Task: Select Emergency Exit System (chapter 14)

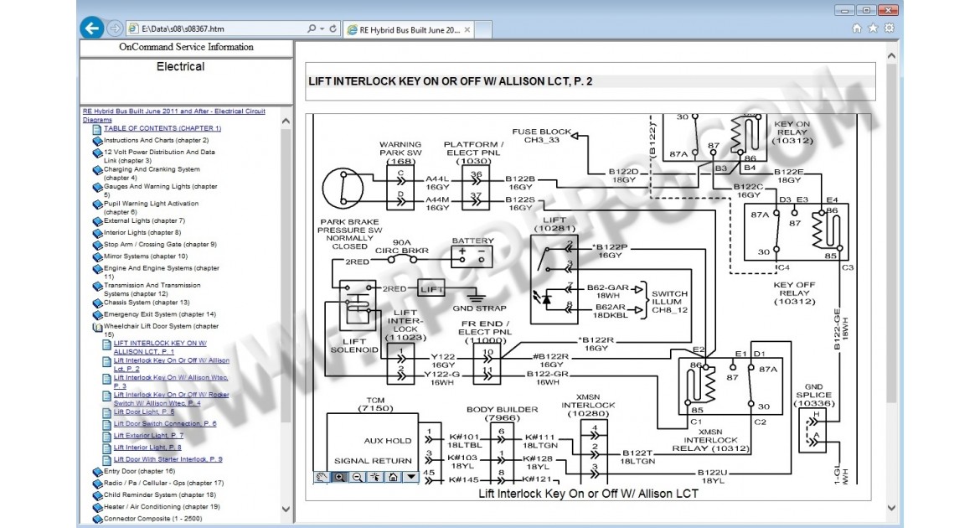Action: tap(159, 314)
